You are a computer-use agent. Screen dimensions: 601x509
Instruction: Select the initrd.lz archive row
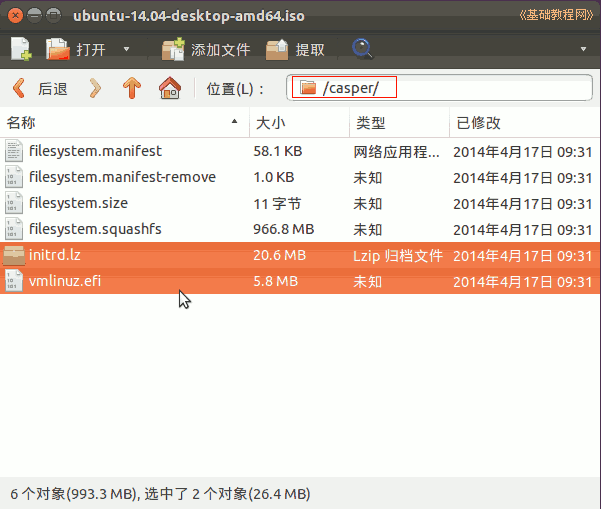(x=300, y=255)
